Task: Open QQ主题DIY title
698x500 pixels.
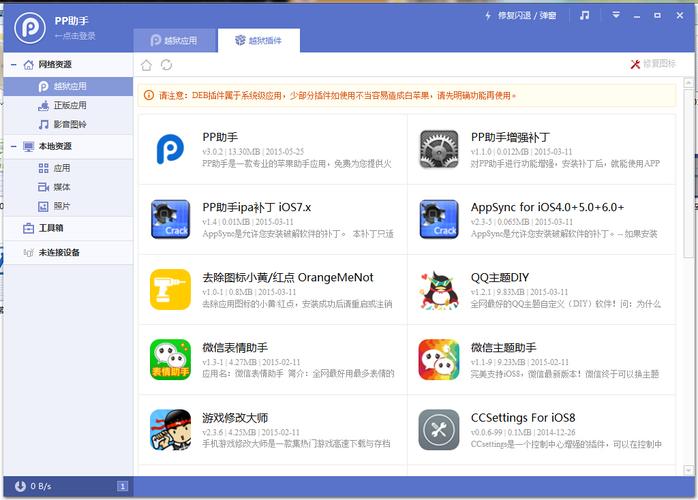Action: click(500, 277)
